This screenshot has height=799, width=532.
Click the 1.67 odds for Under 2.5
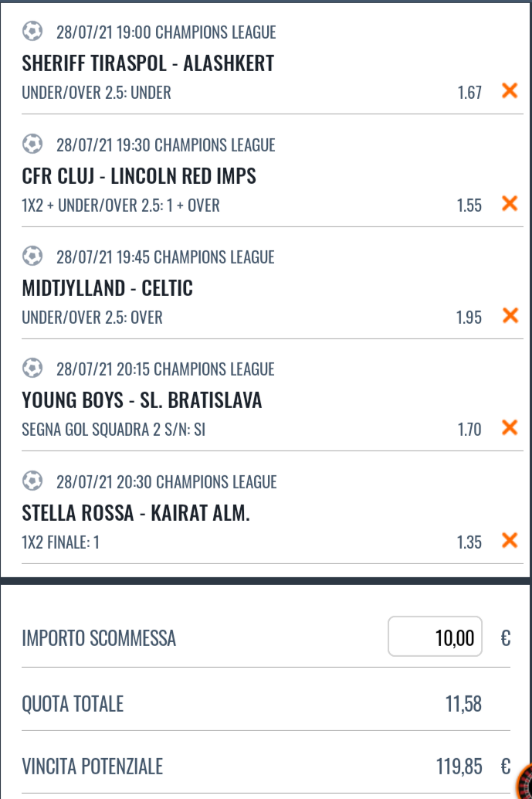469,93
